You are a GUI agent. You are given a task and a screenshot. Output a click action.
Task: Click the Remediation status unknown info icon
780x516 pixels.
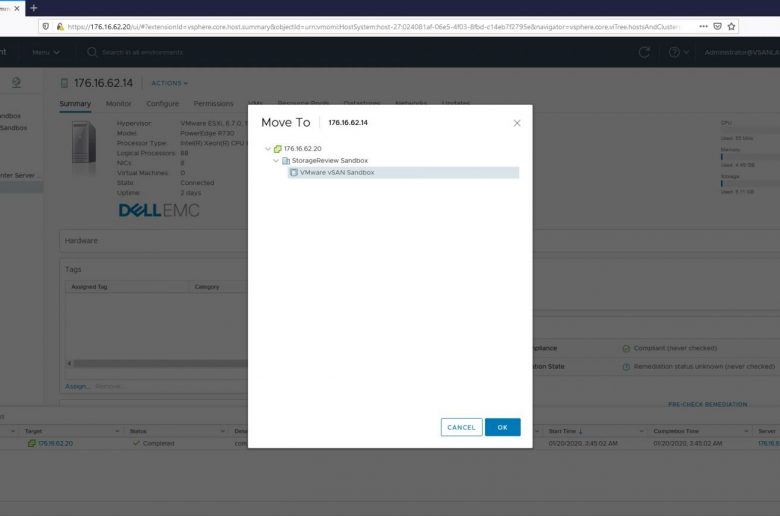click(x=626, y=367)
